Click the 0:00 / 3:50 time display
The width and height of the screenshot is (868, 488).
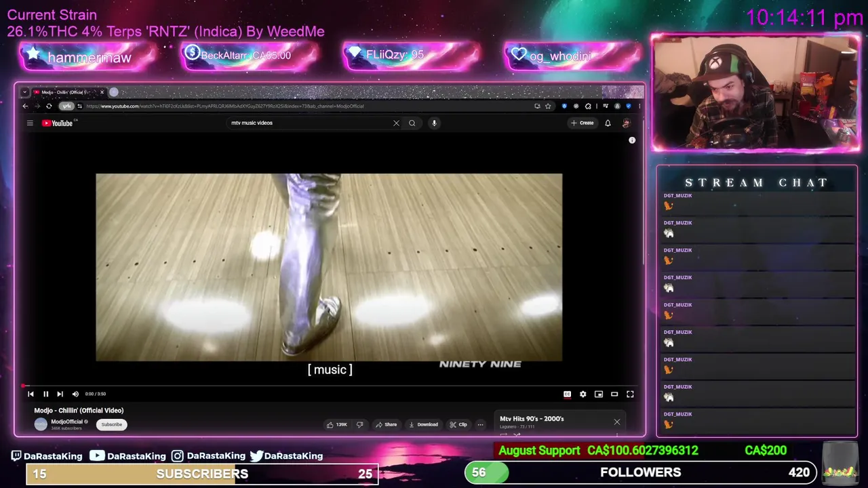pos(96,394)
